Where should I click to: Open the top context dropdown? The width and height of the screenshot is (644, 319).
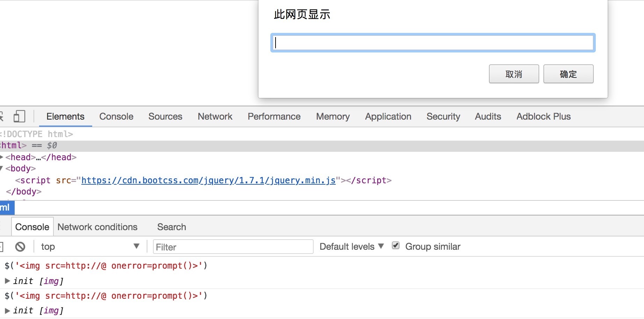tap(90, 247)
